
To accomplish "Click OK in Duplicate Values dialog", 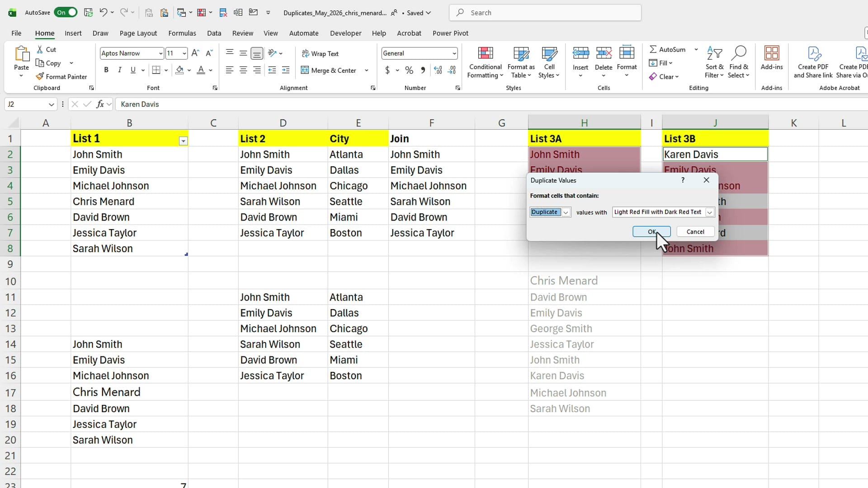I will [651, 232].
